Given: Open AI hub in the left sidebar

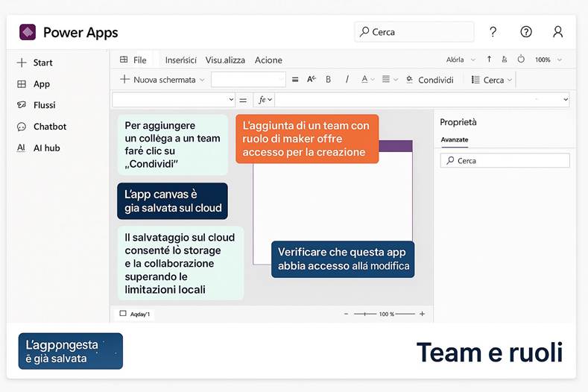Looking at the screenshot, I should click(38, 148).
